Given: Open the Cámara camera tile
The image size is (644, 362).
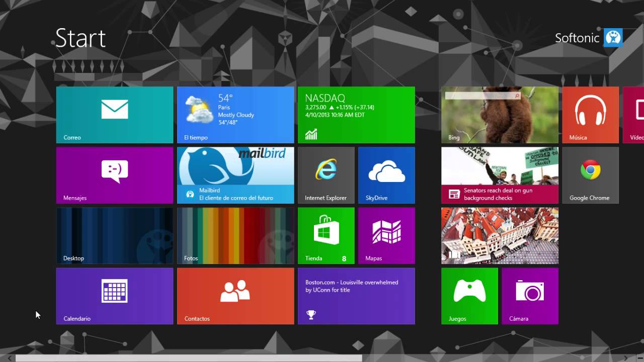Looking at the screenshot, I should [530, 296].
